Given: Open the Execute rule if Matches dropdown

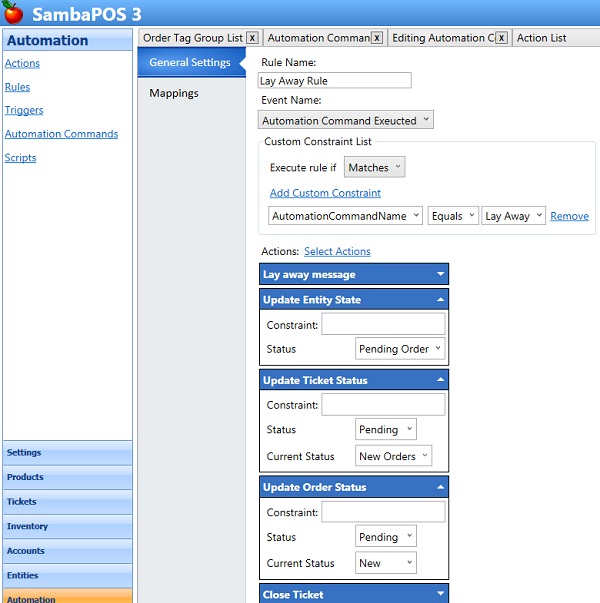Looking at the screenshot, I should click(x=374, y=168).
